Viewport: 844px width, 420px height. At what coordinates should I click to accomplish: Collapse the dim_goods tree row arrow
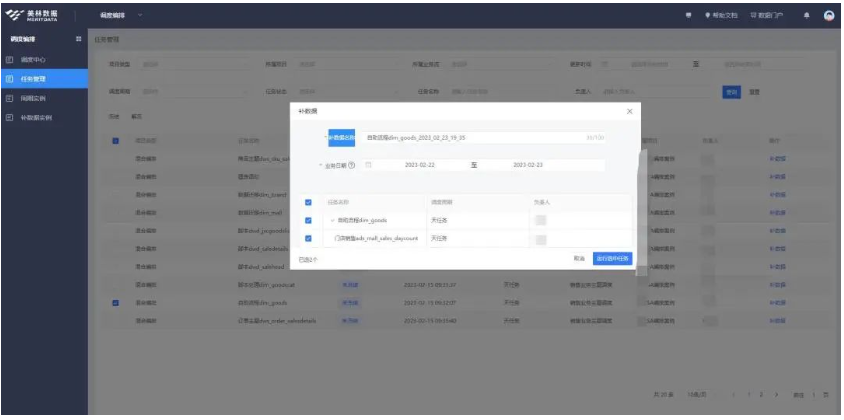pos(332,220)
